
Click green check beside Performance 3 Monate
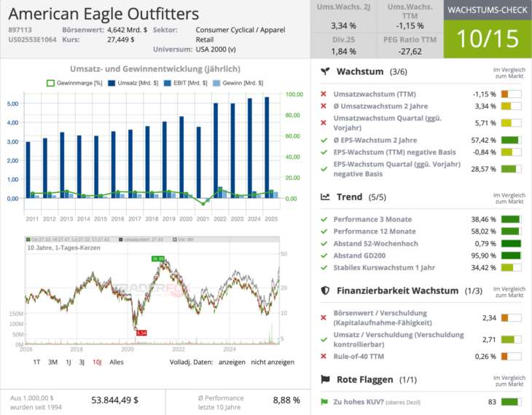point(324,219)
